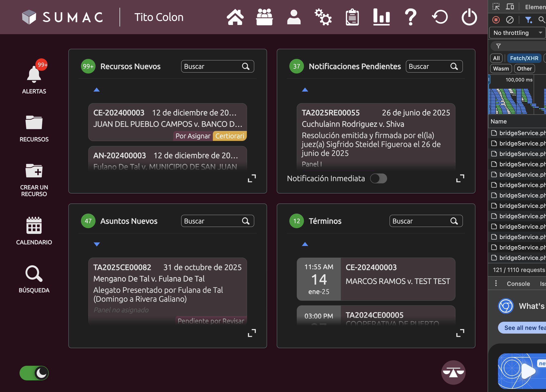546x392 pixels.
Task: Select the Fetch/XHR filter tab
Action: tap(524, 58)
